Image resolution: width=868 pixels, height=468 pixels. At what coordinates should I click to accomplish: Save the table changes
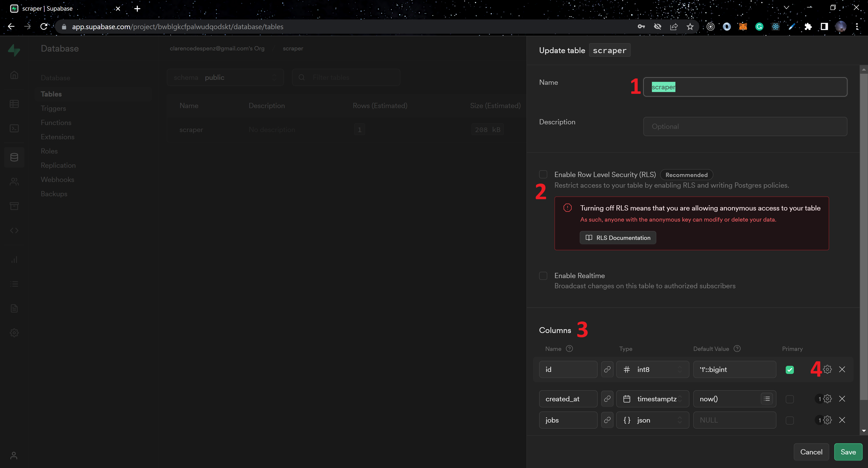[848, 452]
